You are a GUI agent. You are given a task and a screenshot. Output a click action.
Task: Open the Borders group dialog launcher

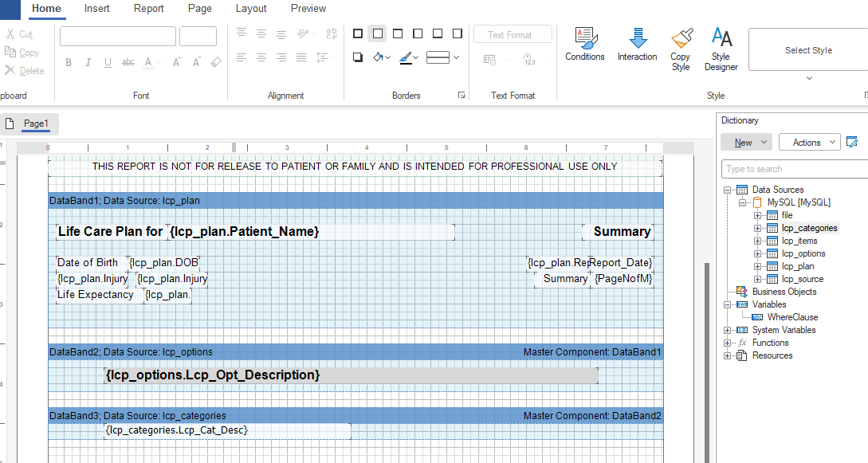tap(461, 95)
